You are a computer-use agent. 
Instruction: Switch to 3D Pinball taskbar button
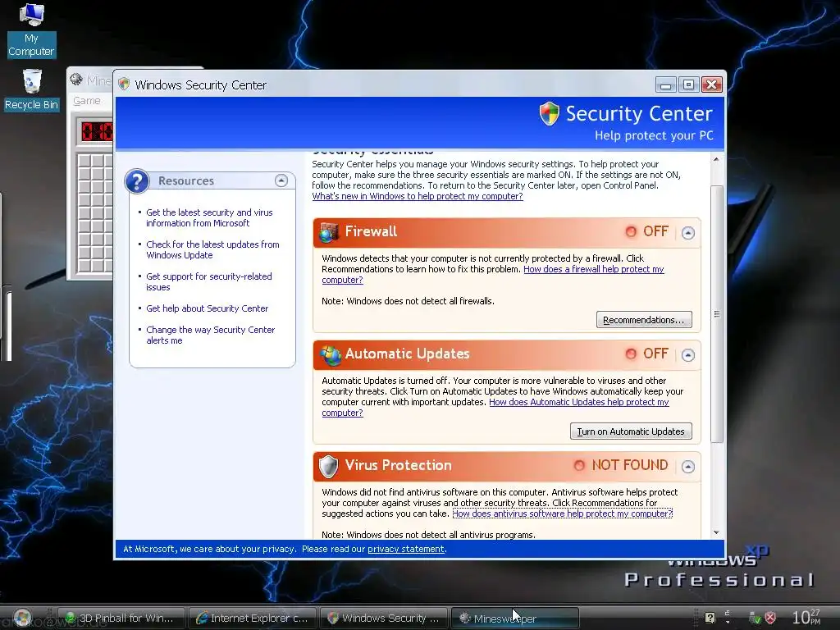pyautogui.click(x=121, y=619)
